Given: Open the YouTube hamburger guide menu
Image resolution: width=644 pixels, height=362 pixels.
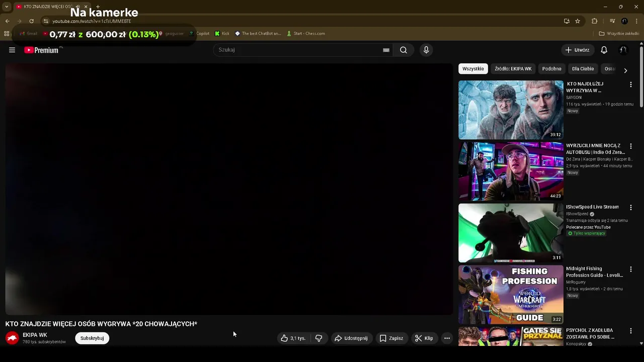Looking at the screenshot, I should click(x=12, y=50).
